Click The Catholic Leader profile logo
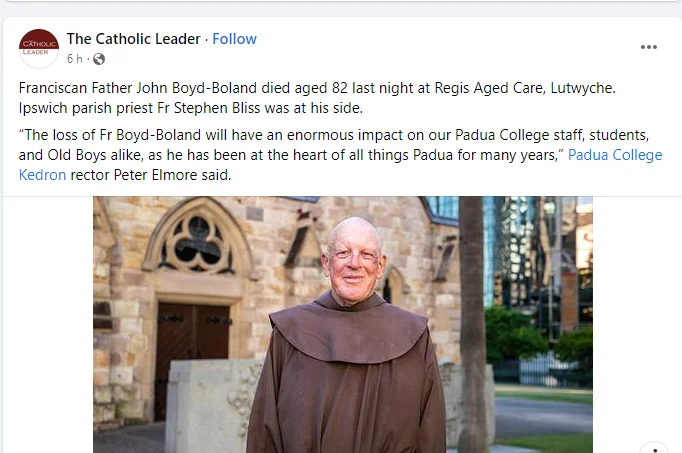 tap(39, 48)
